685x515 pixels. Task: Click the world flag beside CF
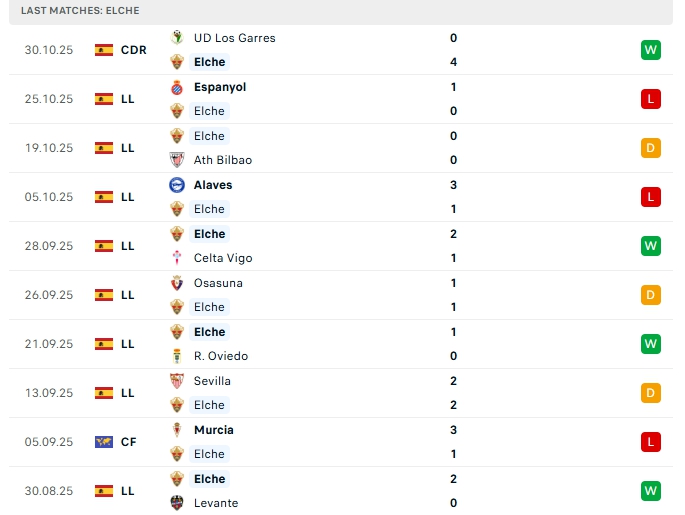coord(104,442)
